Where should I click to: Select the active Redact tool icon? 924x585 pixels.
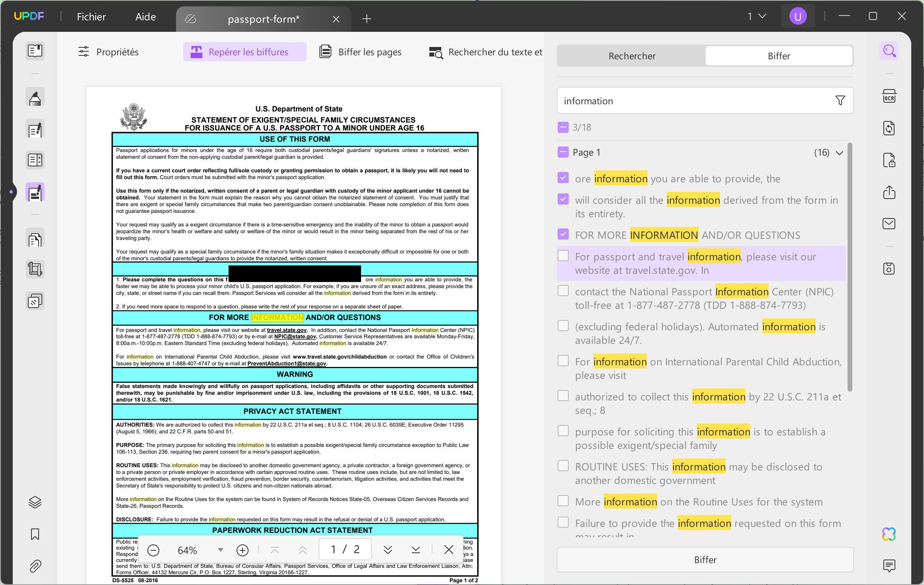point(35,192)
